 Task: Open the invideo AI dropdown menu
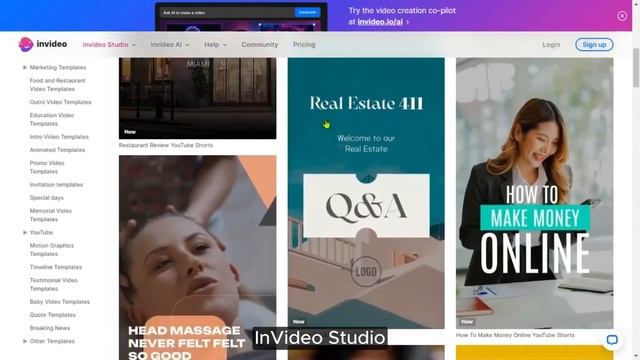[x=170, y=44]
